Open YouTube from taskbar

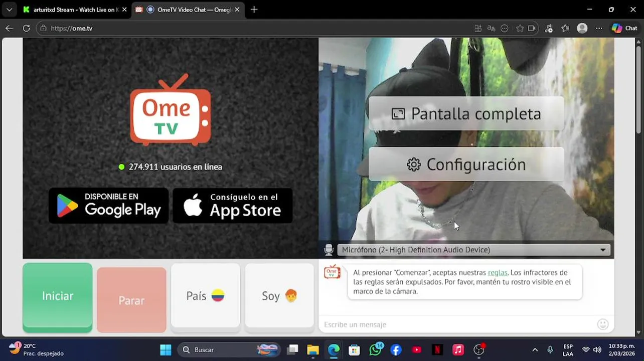416,349
